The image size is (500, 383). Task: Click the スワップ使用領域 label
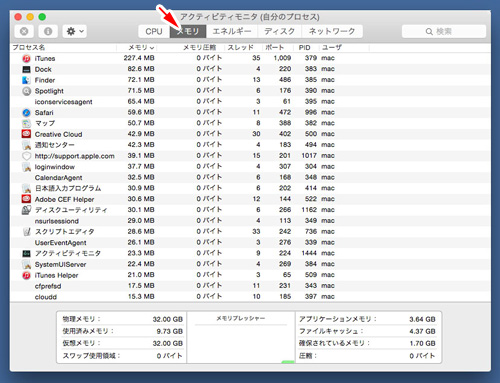pos(92,356)
